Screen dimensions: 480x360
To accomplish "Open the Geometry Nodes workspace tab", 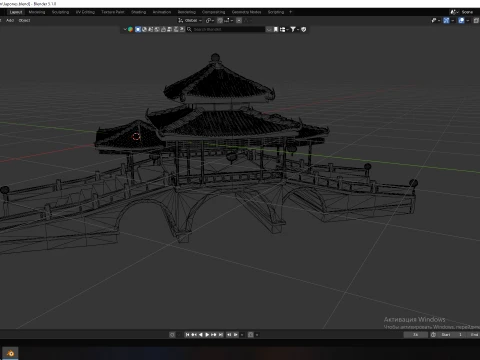I will [246, 12].
